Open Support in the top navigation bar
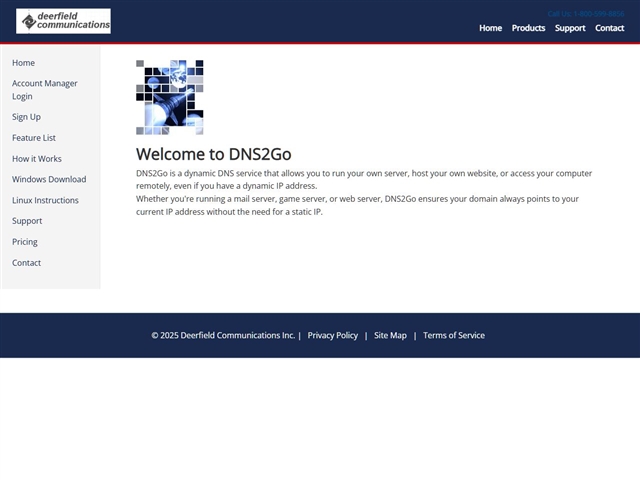This screenshot has width=640, height=480. click(x=570, y=28)
